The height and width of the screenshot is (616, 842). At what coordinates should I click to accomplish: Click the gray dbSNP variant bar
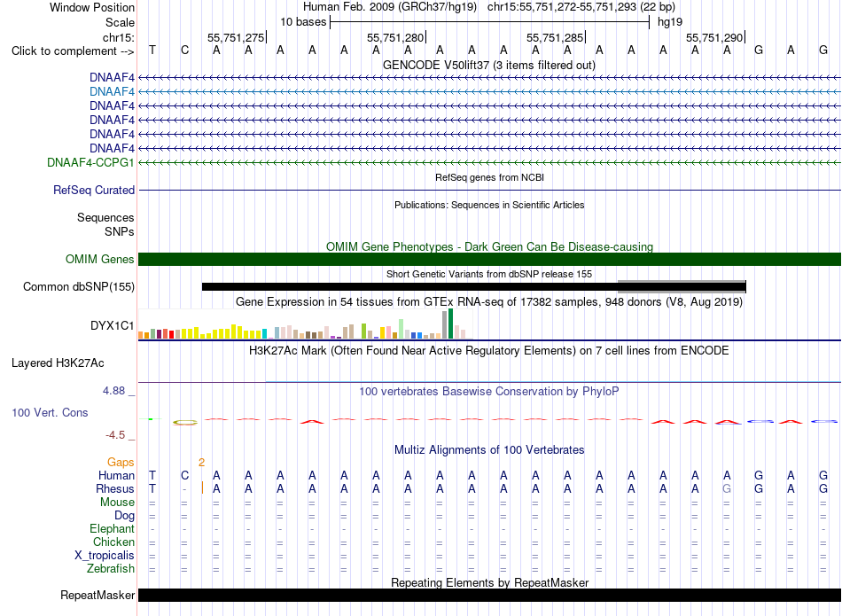pos(682,285)
